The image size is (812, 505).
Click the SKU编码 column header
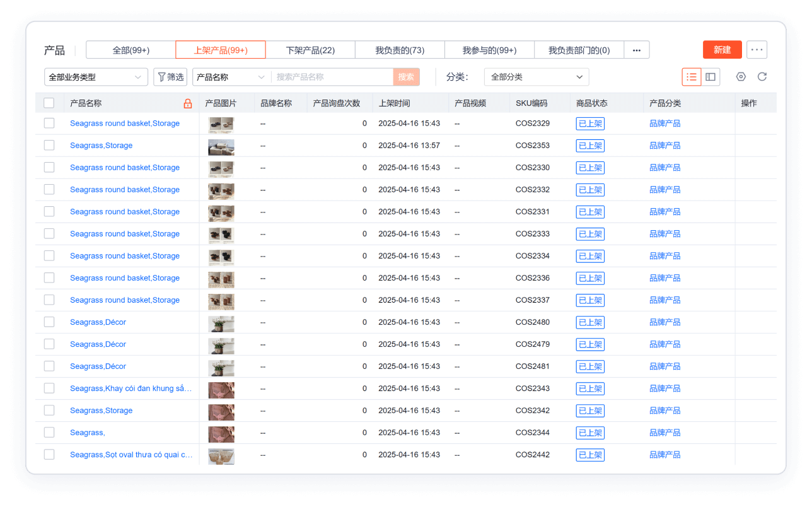(531, 103)
